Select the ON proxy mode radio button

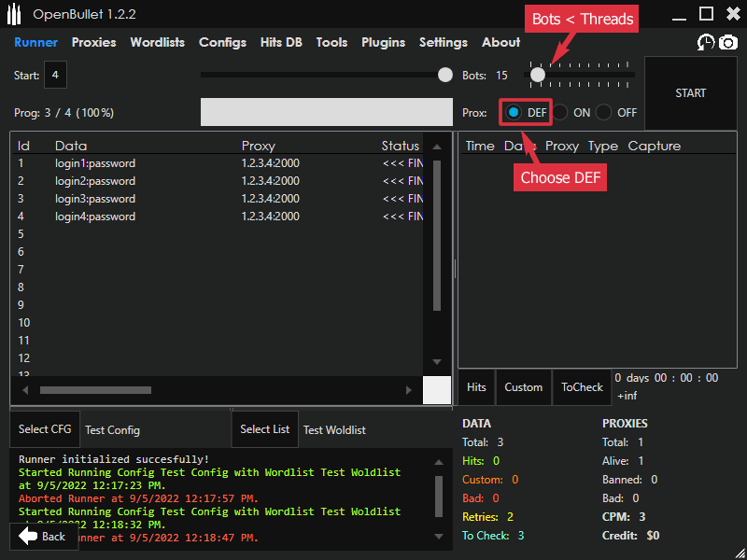click(559, 113)
